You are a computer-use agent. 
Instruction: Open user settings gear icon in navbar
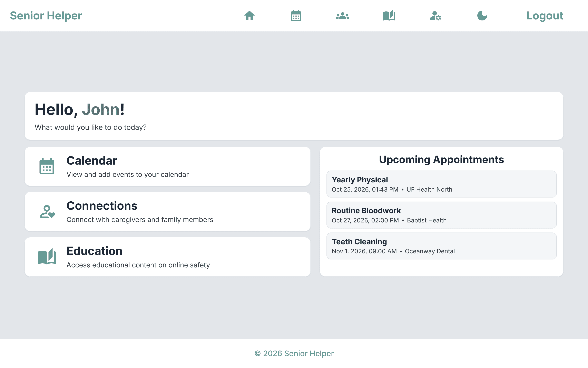pos(435,16)
